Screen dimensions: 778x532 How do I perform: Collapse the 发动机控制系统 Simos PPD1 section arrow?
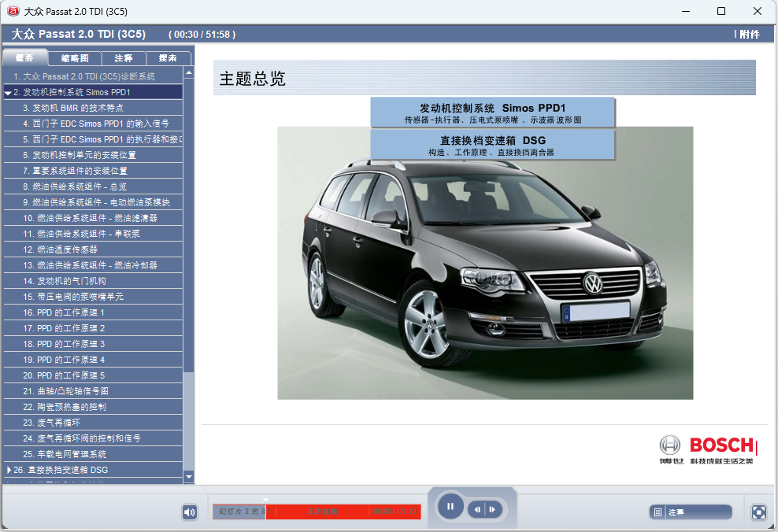8,93
